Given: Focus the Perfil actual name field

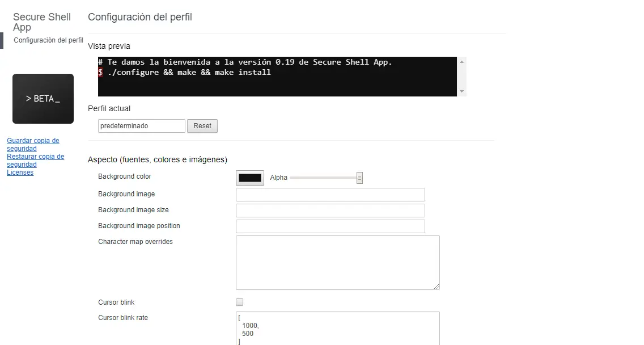Looking at the screenshot, I should [142, 126].
